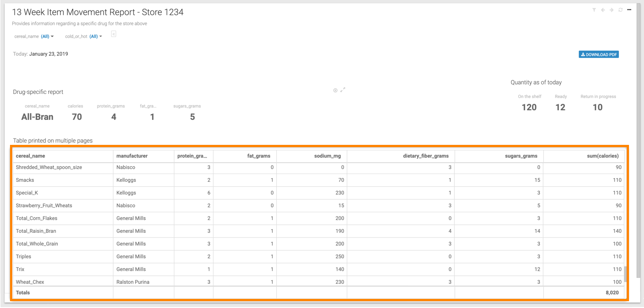Refresh the dashboard with the reload icon
Image resolution: width=644 pixels, height=308 pixels.
[x=621, y=10]
